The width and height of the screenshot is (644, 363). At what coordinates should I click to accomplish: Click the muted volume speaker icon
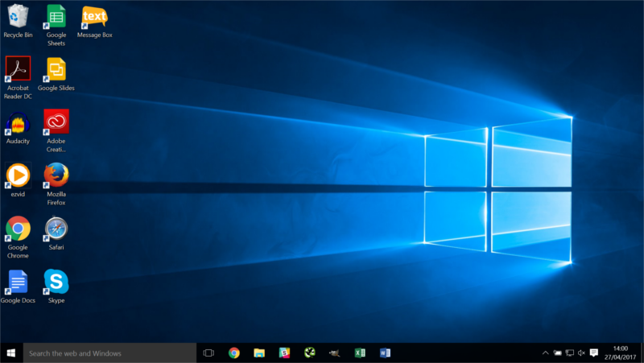coord(581,353)
